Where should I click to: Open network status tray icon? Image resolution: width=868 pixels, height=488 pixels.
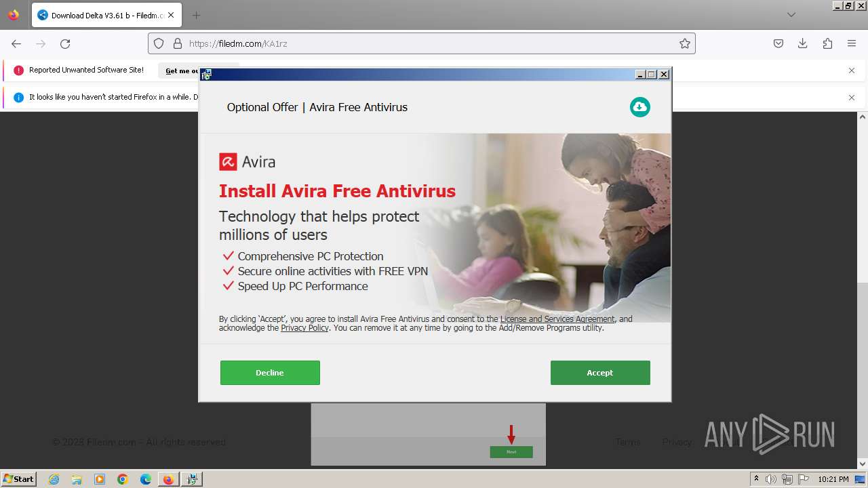point(787,479)
